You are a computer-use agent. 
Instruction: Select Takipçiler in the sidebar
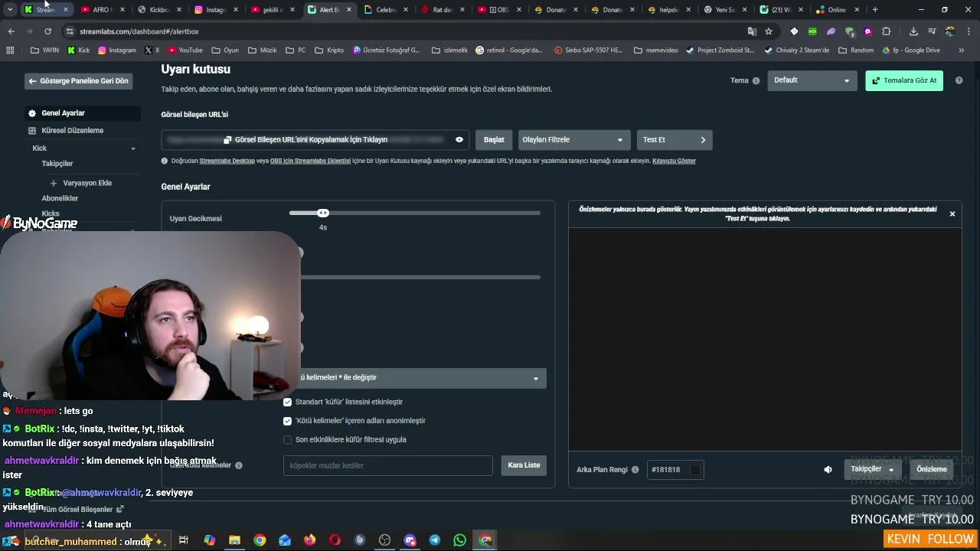pyautogui.click(x=57, y=164)
